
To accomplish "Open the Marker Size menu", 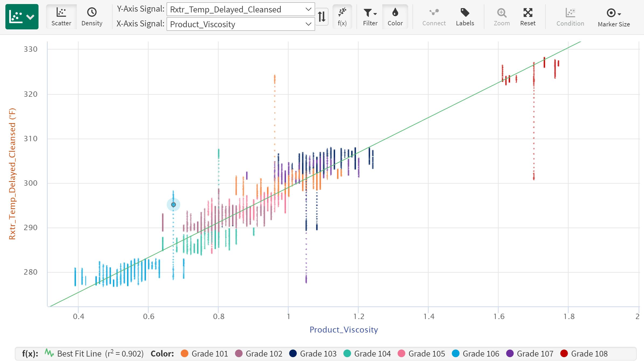I will pyautogui.click(x=613, y=17).
